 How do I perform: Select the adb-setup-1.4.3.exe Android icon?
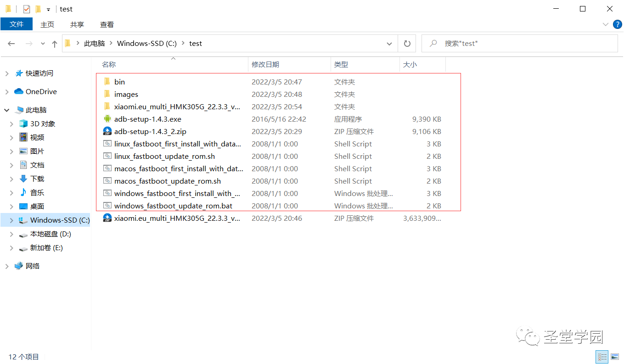(x=107, y=119)
